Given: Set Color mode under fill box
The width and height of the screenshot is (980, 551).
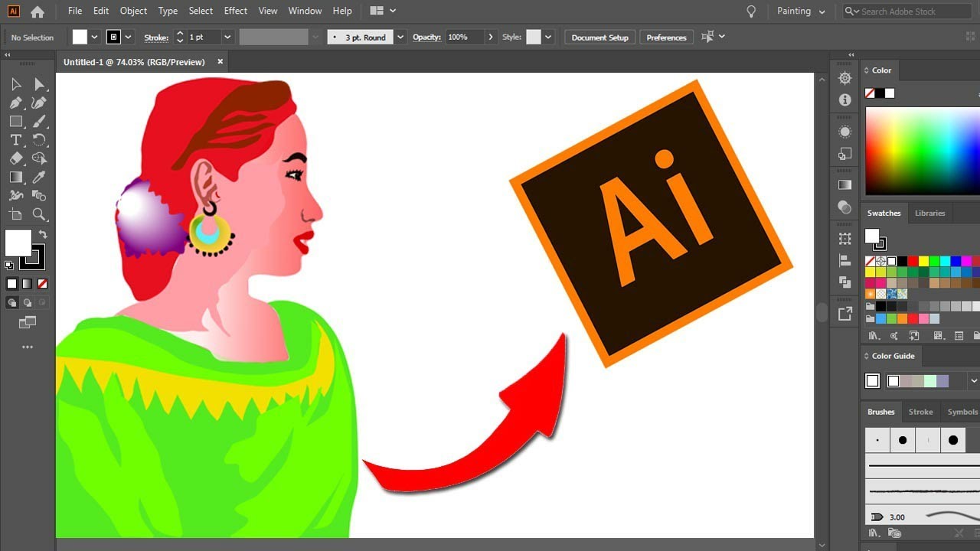Looking at the screenshot, I should point(11,284).
